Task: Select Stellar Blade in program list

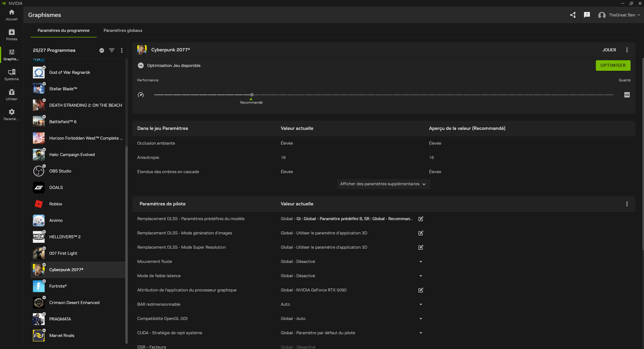Action: pos(78,89)
